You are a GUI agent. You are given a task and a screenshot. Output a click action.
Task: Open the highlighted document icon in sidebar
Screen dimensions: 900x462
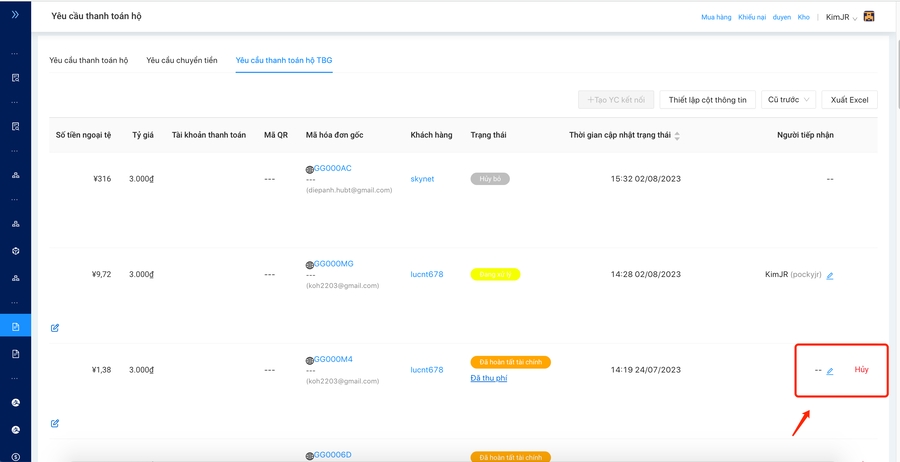pos(15,326)
